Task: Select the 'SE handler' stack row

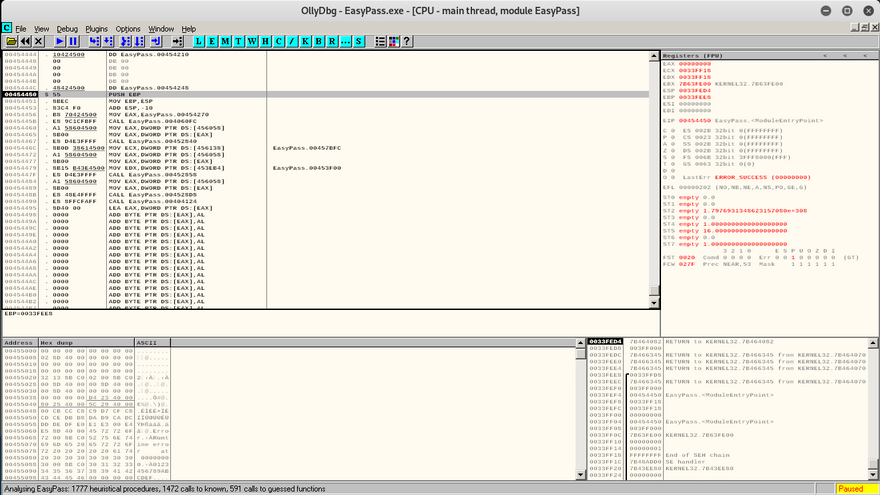Action: point(728,462)
